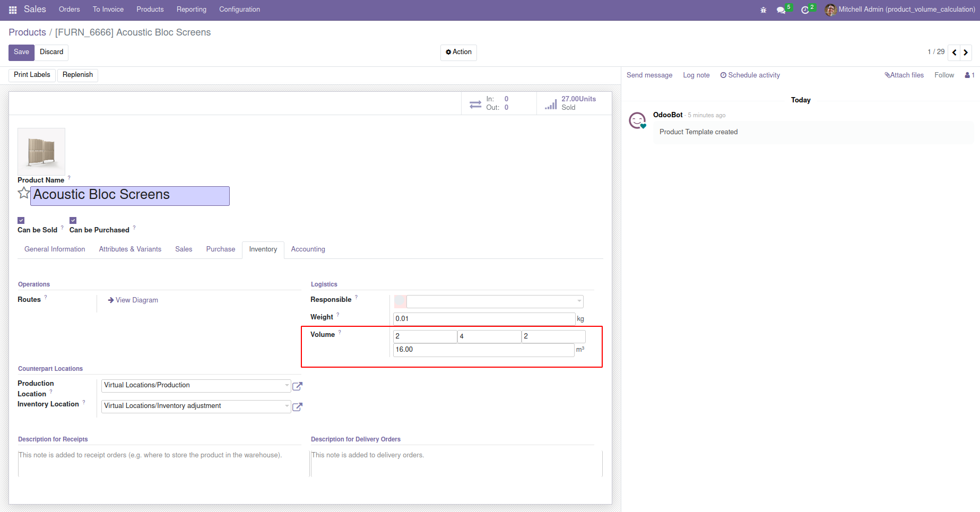Click first volume dimension field
The image size is (980, 512).
[425, 336]
